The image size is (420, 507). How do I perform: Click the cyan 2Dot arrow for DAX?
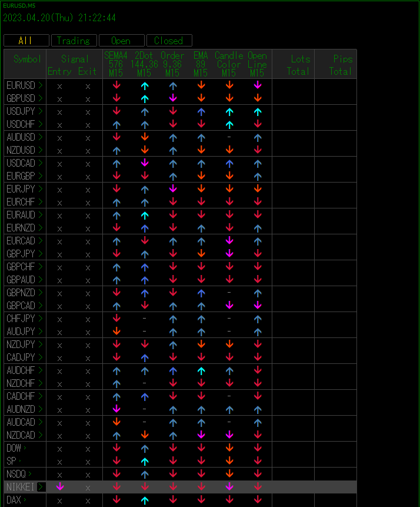(x=145, y=500)
